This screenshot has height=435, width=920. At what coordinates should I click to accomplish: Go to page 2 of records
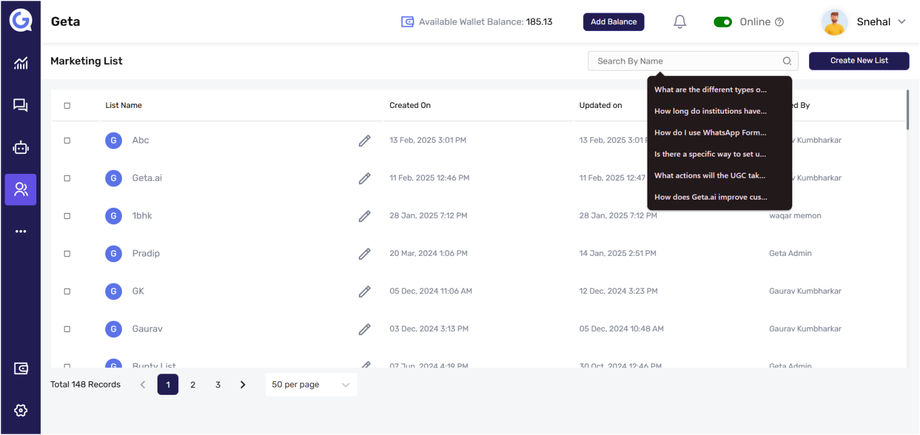193,385
